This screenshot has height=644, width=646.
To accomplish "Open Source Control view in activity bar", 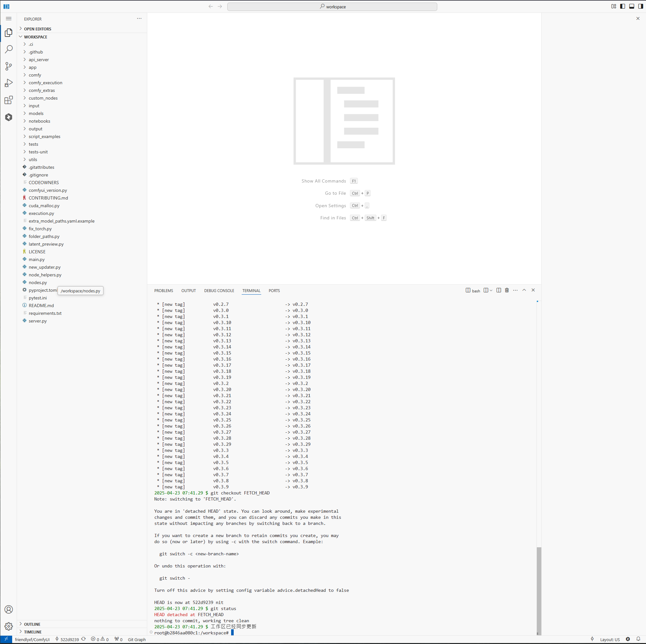I will coord(9,66).
